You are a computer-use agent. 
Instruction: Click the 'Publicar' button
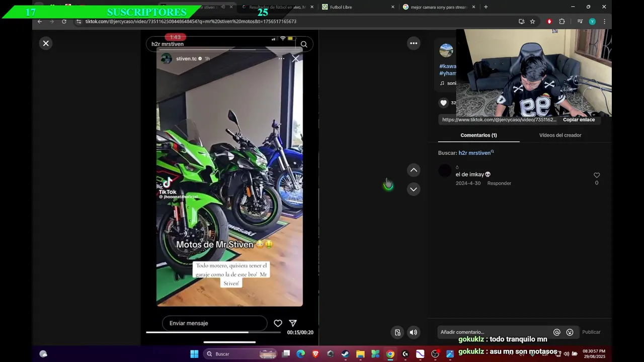pyautogui.click(x=591, y=332)
